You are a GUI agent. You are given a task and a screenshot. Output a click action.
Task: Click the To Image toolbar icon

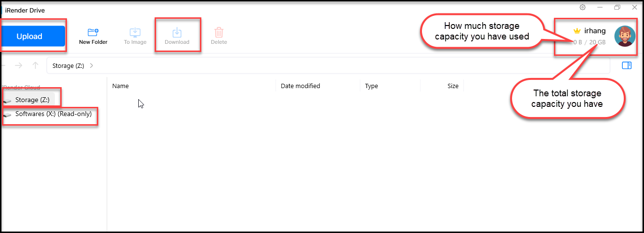135,36
